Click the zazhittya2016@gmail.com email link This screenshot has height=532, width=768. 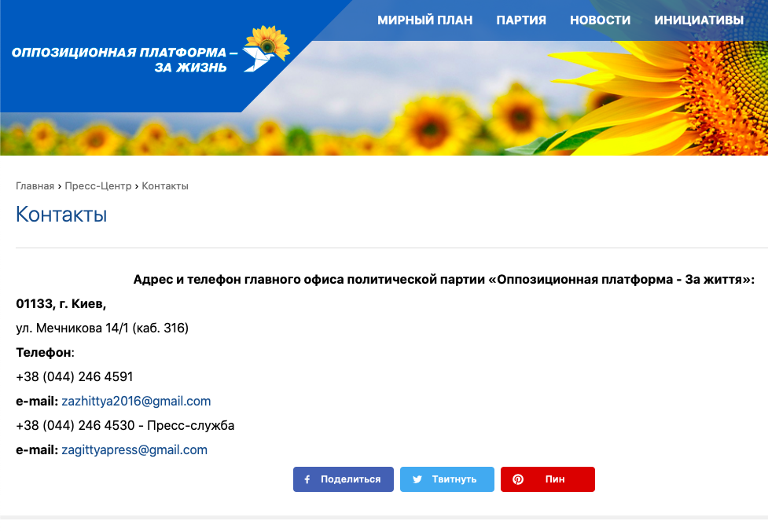click(x=136, y=402)
